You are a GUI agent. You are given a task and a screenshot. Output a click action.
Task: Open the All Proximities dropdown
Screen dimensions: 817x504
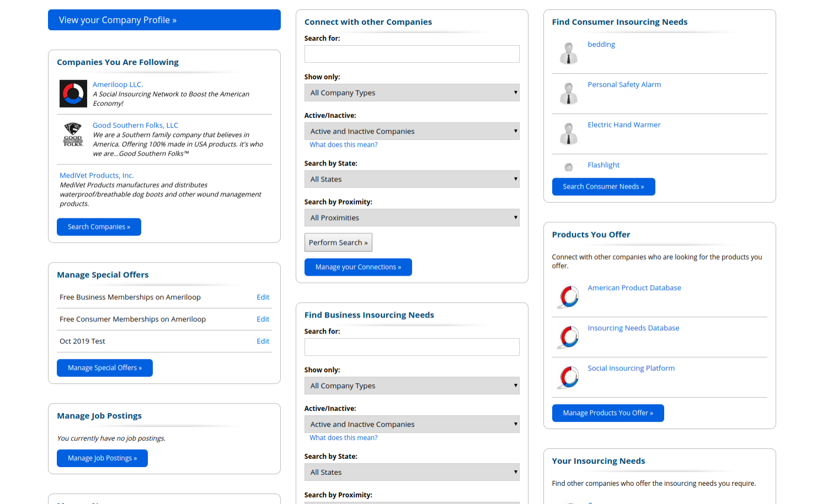[x=412, y=218]
